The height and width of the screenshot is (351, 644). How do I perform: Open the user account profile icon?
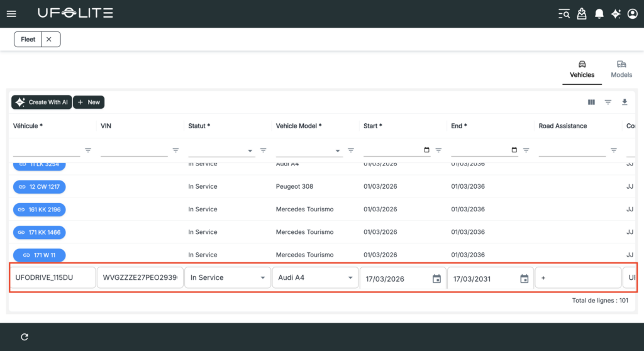click(633, 14)
